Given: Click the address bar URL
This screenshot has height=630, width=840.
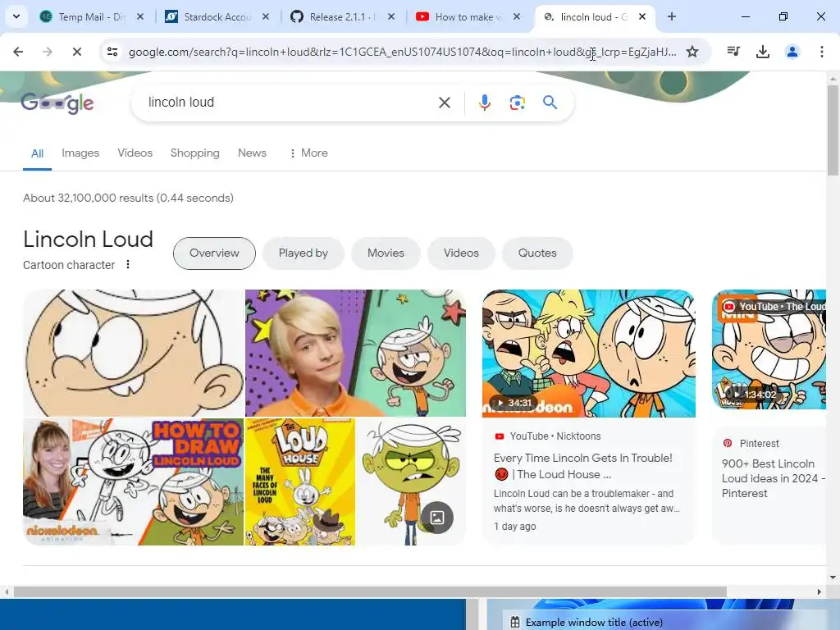Looking at the screenshot, I should (402, 52).
